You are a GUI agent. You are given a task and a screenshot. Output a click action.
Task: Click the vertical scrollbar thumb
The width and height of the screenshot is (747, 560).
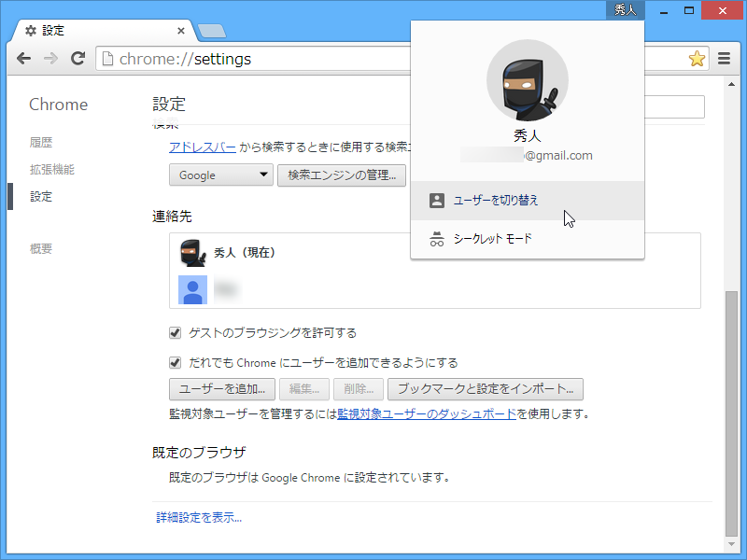point(731,413)
